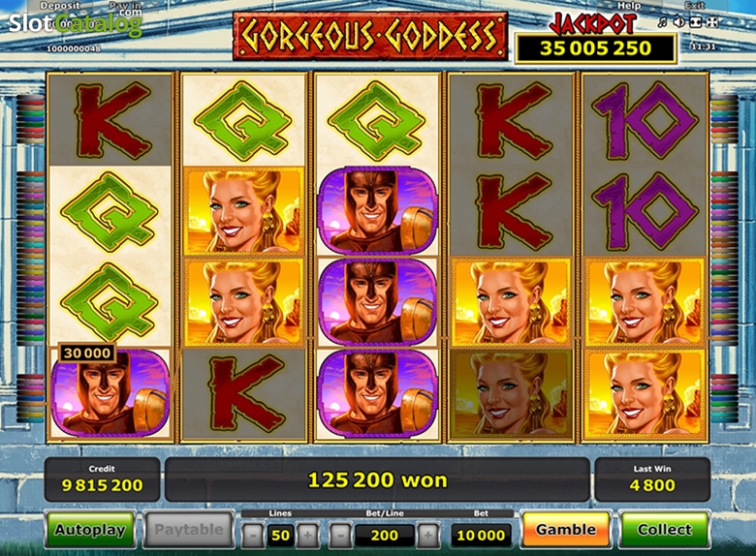The width and height of the screenshot is (756, 556).
Task: Decrease the Bet/Line amount
Action: click(x=340, y=535)
